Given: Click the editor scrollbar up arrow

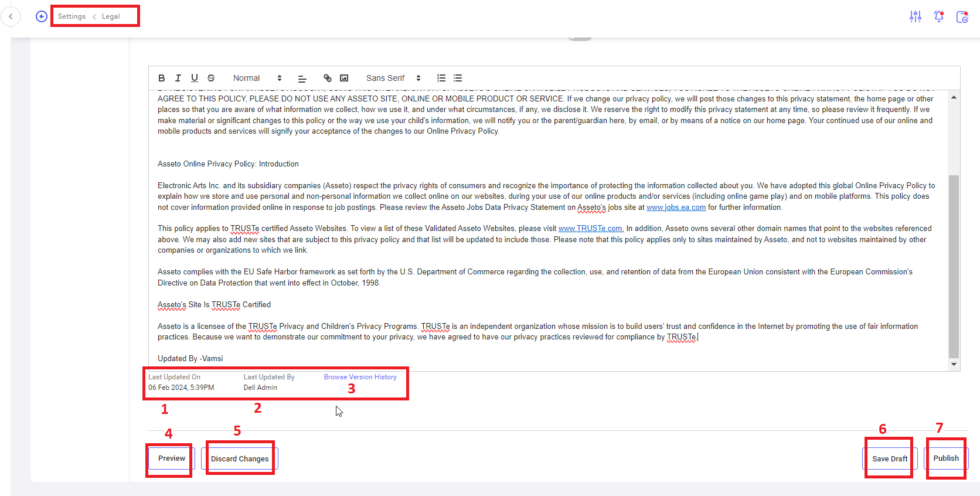Looking at the screenshot, I should click(954, 97).
